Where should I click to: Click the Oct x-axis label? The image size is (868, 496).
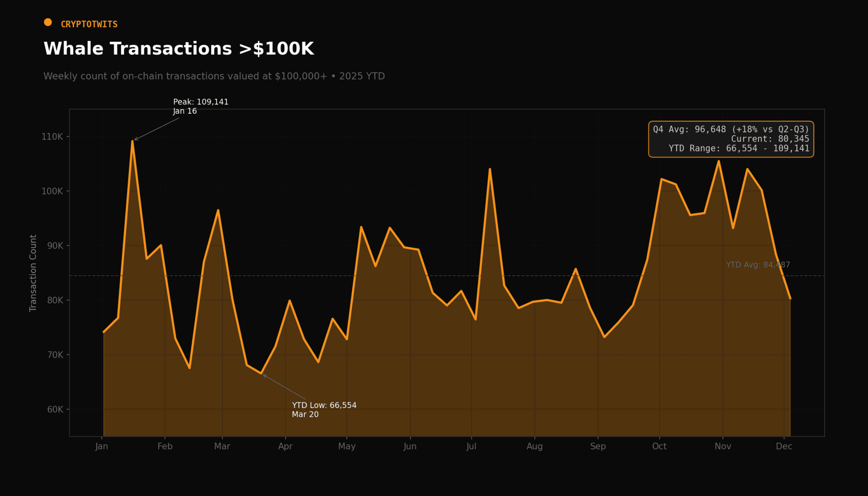pyautogui.click(x=659, y=446)
